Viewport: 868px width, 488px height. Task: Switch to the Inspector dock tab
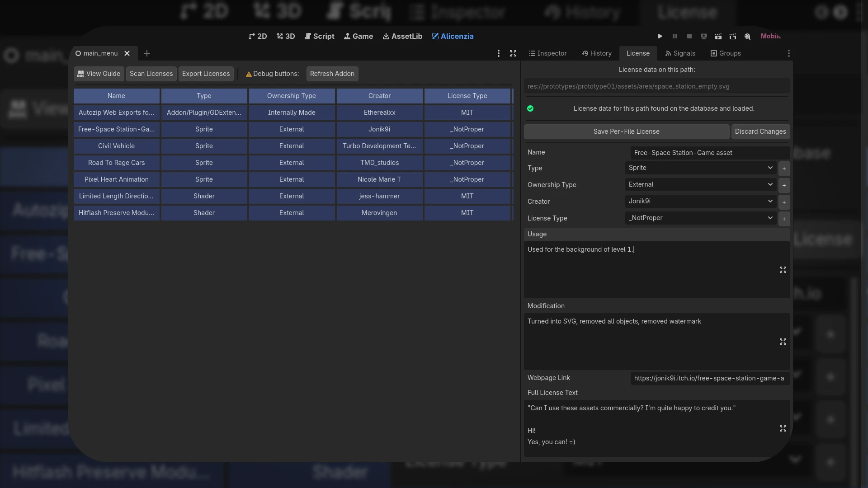pyautogui.click(x=548, y=53)
